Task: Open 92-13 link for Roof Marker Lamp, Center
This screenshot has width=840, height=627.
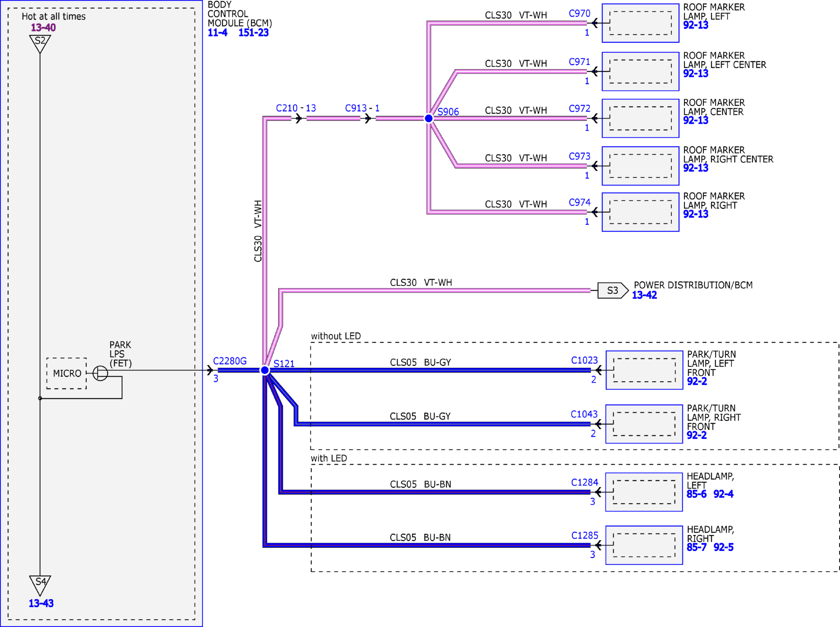Action: 695,120
